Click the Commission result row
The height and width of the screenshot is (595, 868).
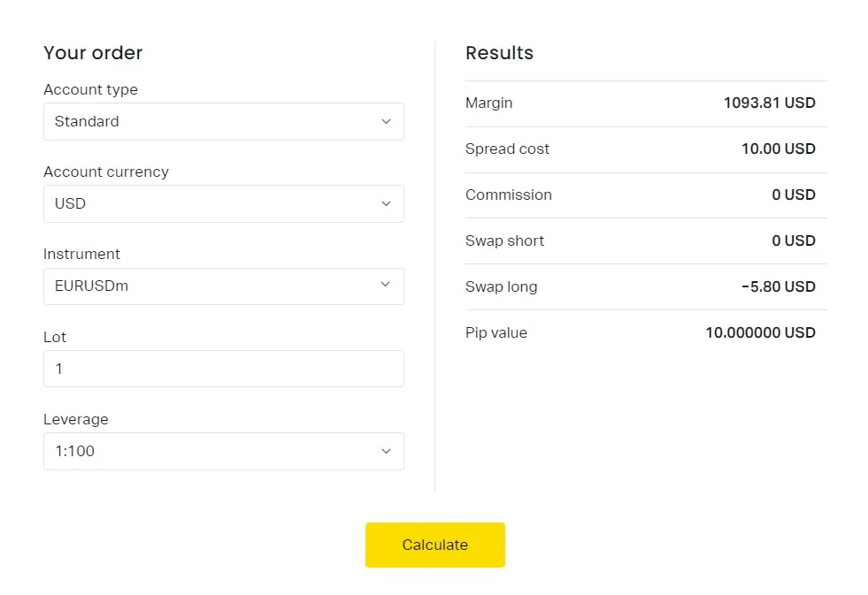click(646, 195)
